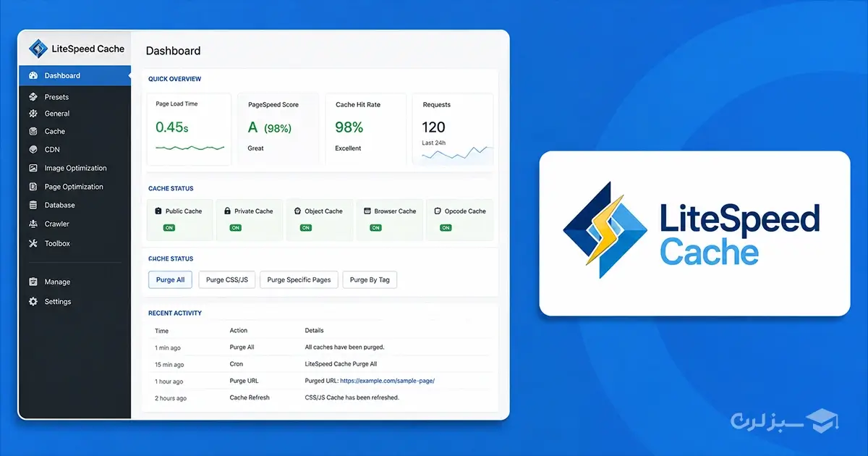868x456 pixels.
Task: Click the Toolbox wrench icon in sidebar
Action: tap(33, 244)
